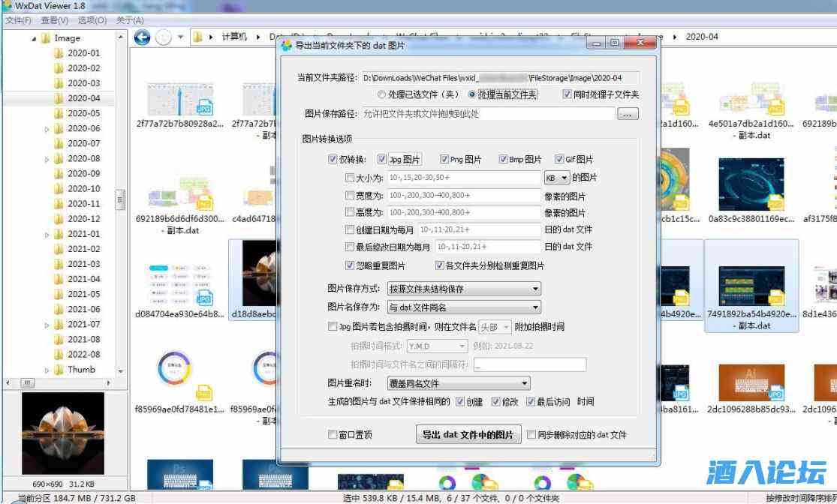This screenshot has height=504, width=837.
Task: Open the KB size unit dropdown
Action: tap(557, 178)
